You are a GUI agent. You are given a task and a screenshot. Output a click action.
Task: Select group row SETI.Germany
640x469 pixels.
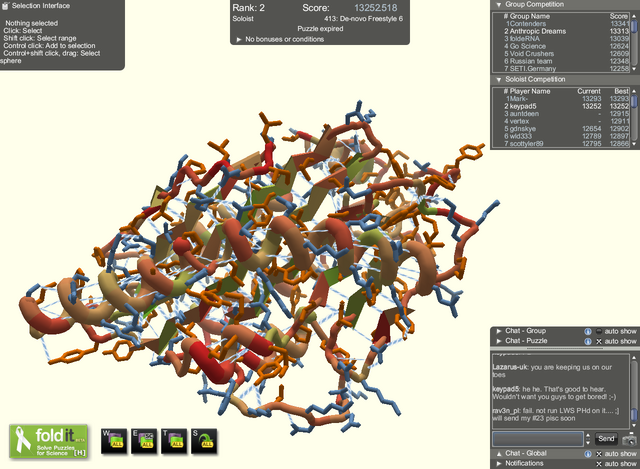[562, 69]
